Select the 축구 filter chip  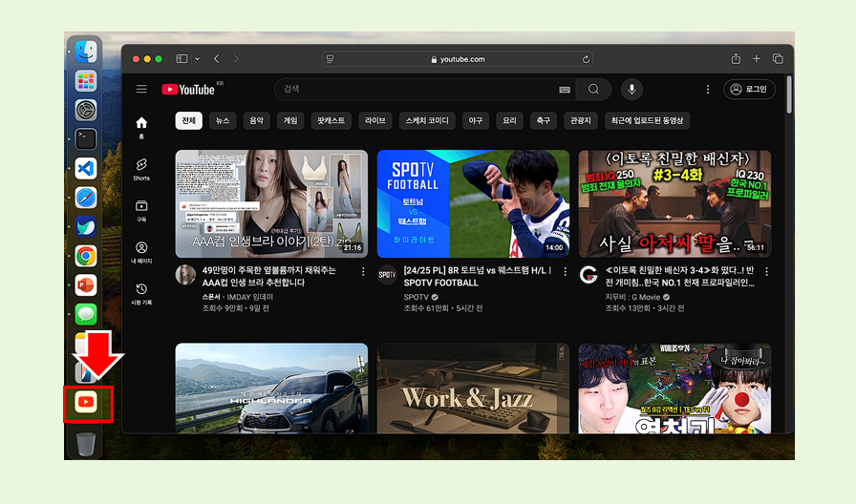pyautogui.click(x=544, y=120)
